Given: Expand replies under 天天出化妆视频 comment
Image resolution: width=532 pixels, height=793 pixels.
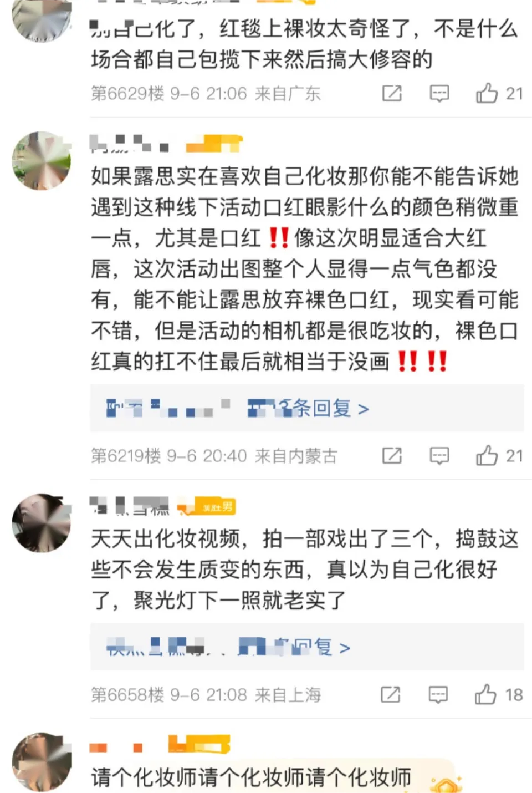Looking at the screenshot, I should click(307, 647).
